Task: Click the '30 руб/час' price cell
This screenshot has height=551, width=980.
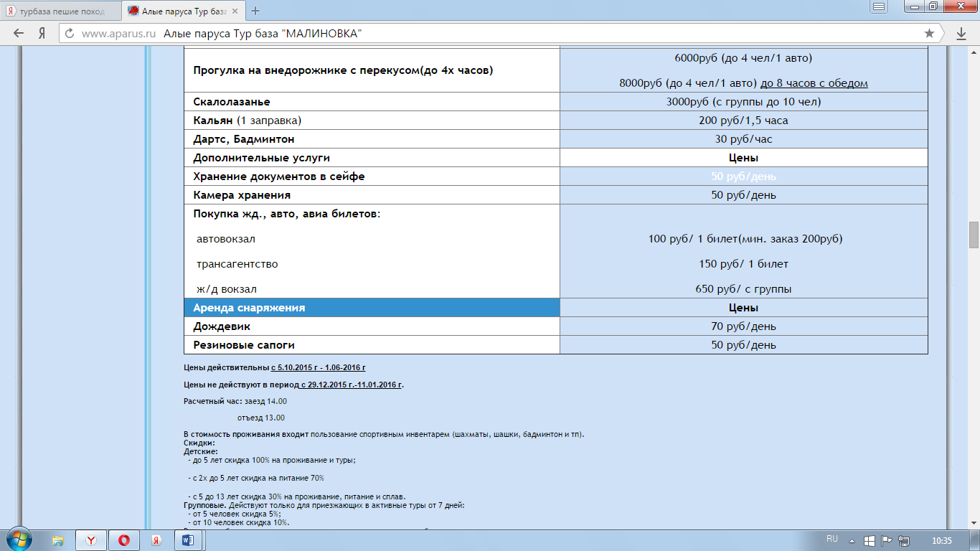Action: pyautogui.click(x=743, y=139)
